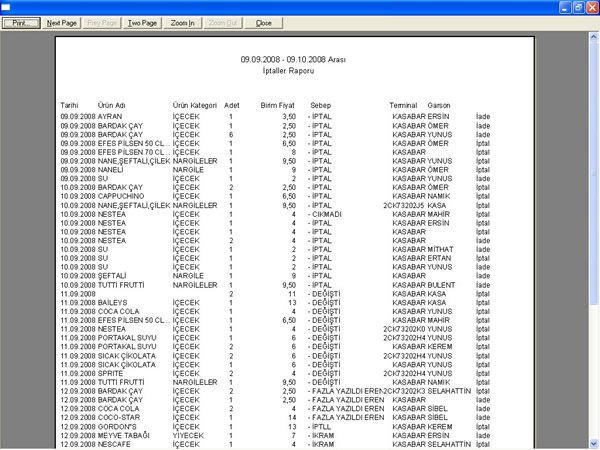Click the scrollbar down arrow

point(593,443)
